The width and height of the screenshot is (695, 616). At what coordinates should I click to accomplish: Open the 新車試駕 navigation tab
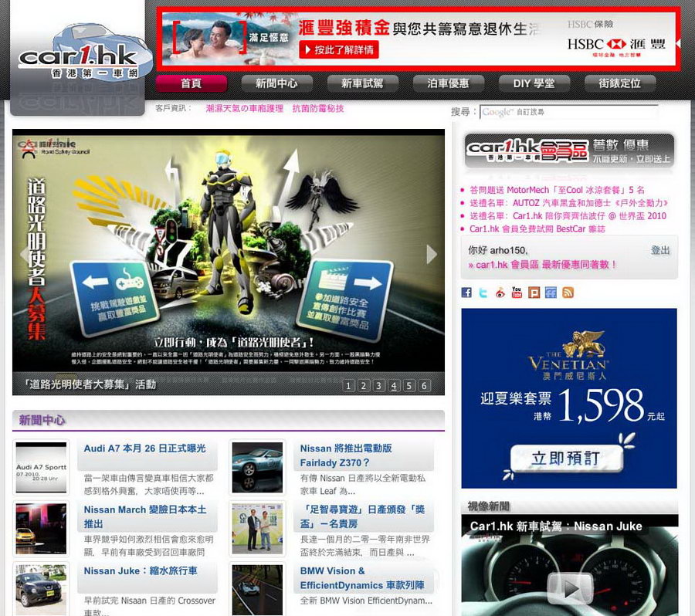pyautogui.click(x=362, y=83)
